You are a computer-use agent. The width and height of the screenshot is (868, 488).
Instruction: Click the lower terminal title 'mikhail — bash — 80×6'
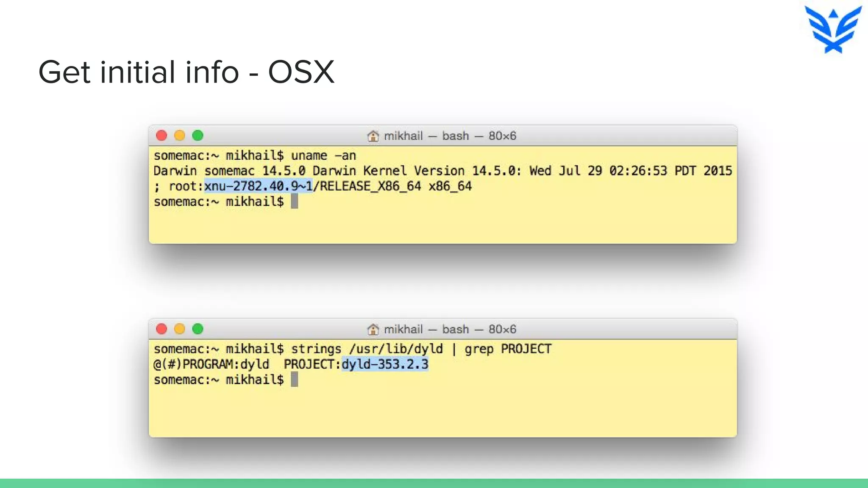click(450, 329)
